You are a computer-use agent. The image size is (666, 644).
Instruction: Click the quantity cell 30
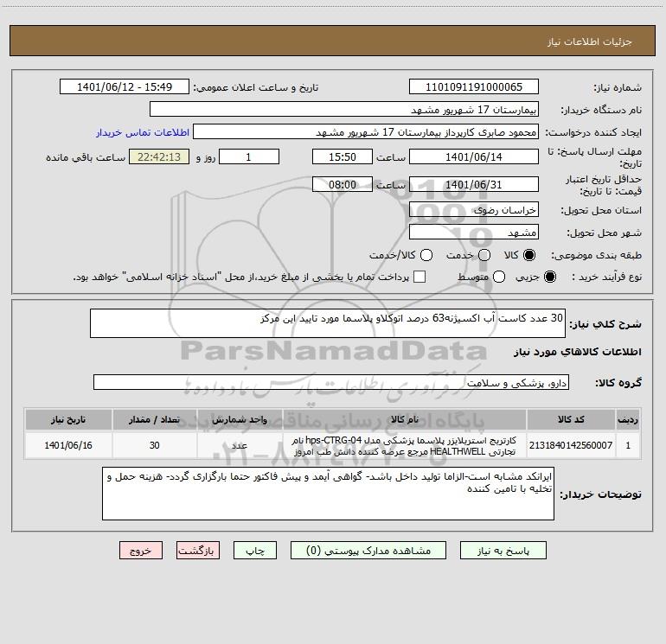coord(154,445)
